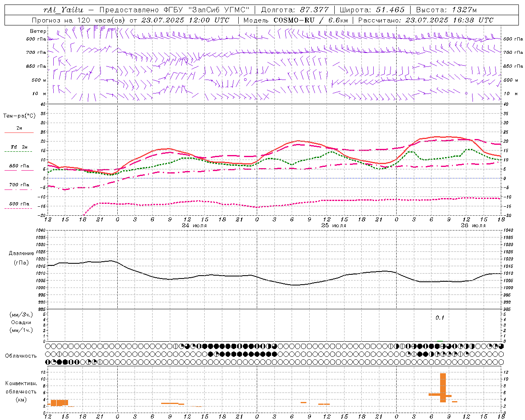Click the 25 июля date label

click(x=334, y=226)
